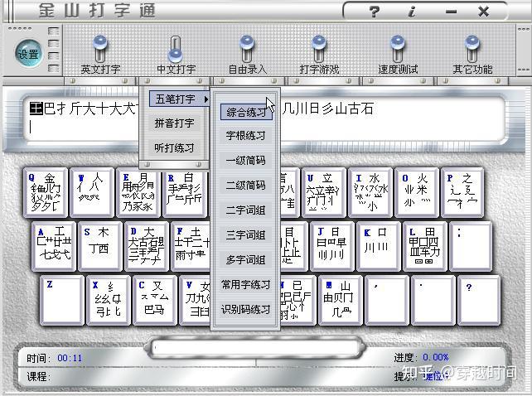Click the question mark keyboard key
The image size is (532, 396).
coord(479,301)
